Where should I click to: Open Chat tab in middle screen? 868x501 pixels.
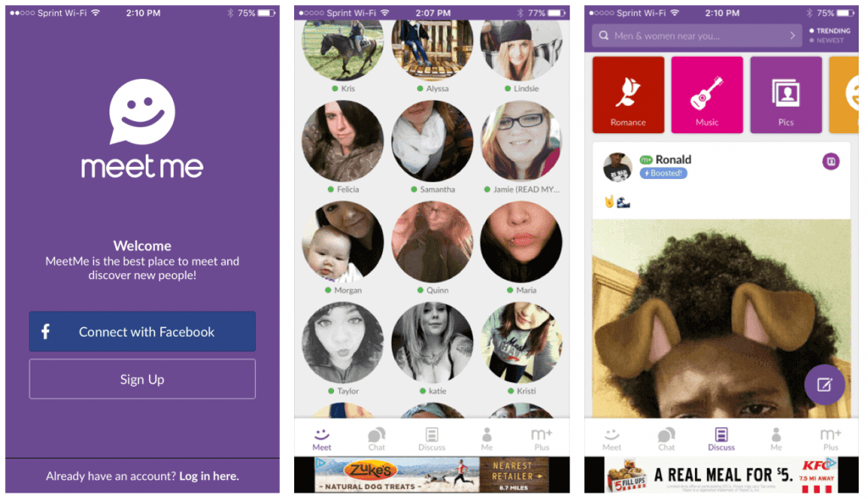pyautogui.click(x=376, y=440)
